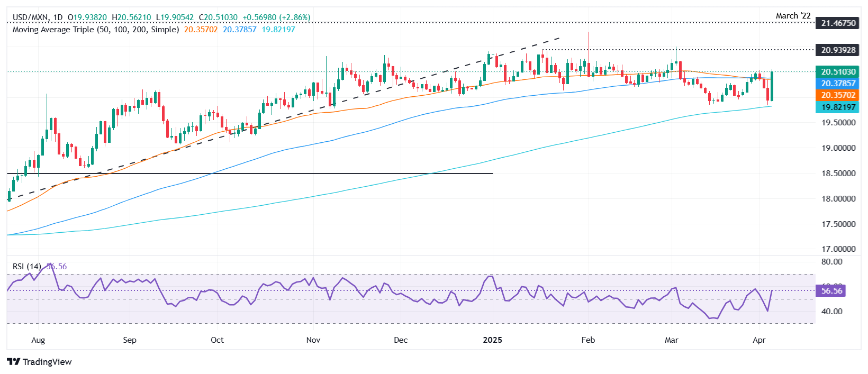Viewport: 868px width, 374px height.
Task: Select the 2025 label on time axis
Action: (492, 340)
